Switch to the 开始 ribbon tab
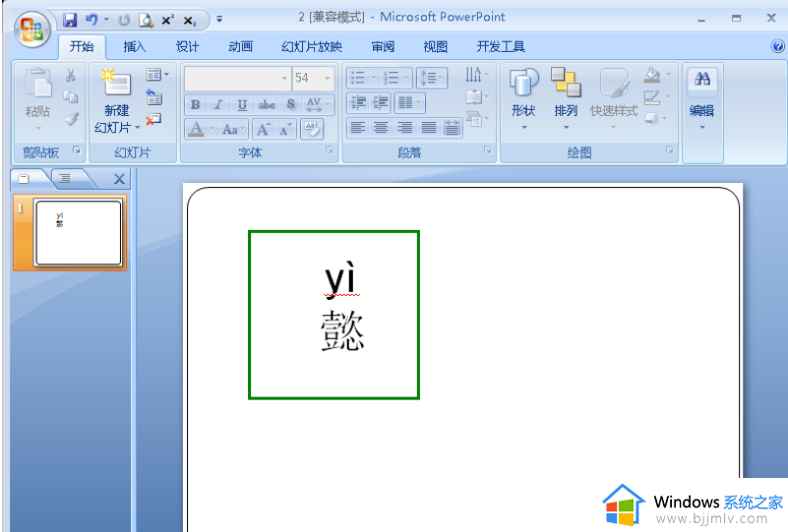This screenshot has width=788, height=532. [82, 47]
